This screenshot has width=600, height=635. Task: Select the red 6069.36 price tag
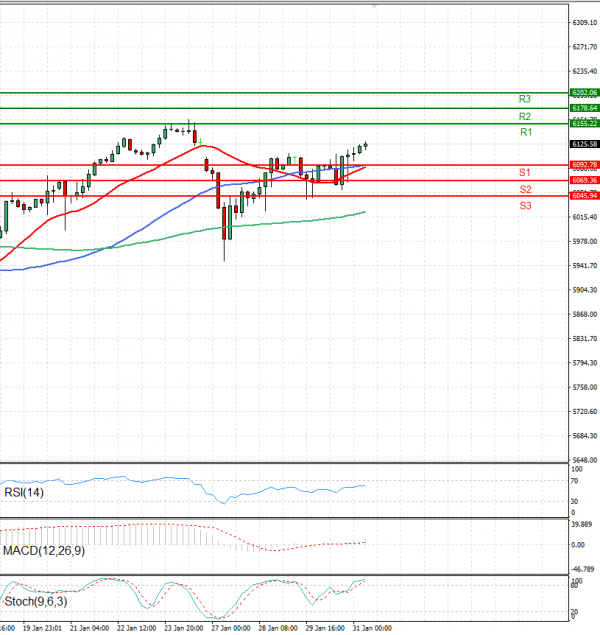coord(584,180)
